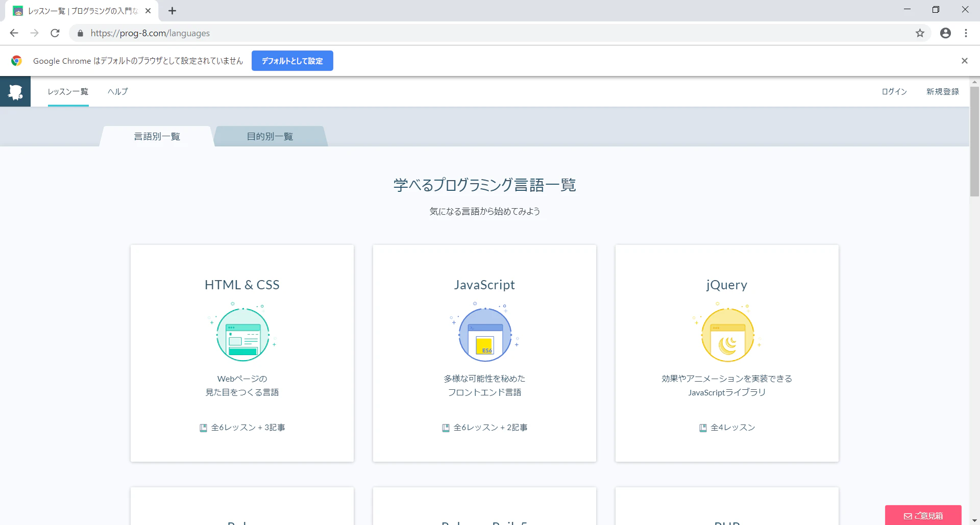
Task: Open the HTML & CSS course illustration
Action: click(x=242, y=332)
